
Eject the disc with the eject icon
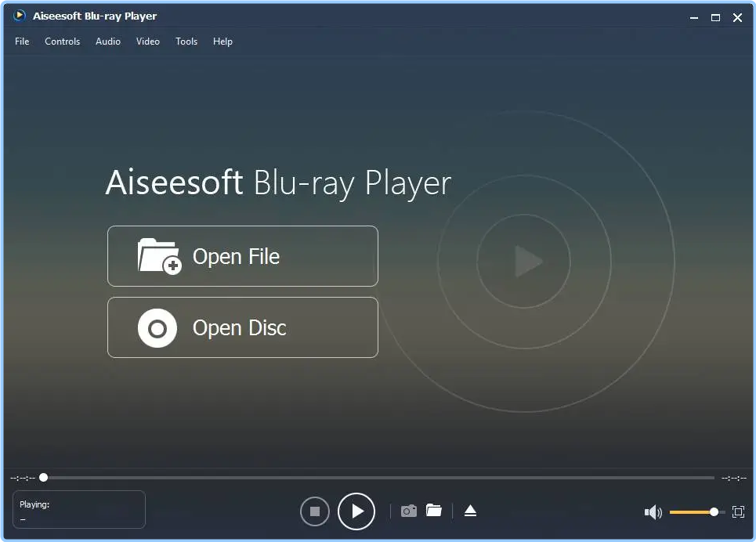tap(470, 511)
